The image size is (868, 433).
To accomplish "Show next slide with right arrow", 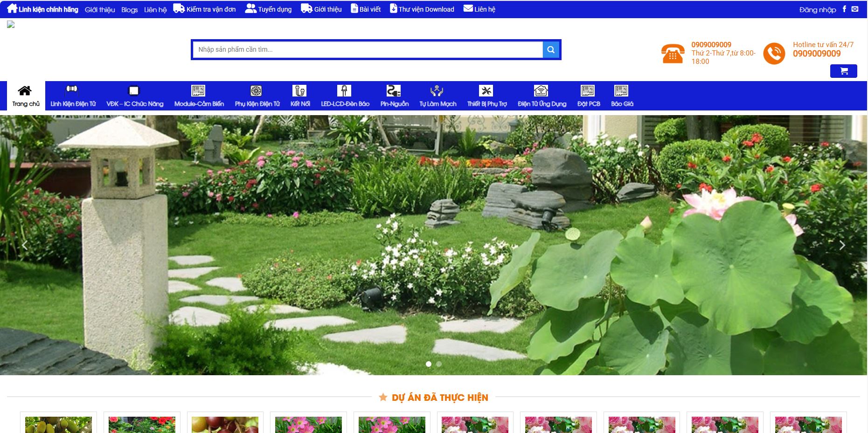I will click(842, 245).
